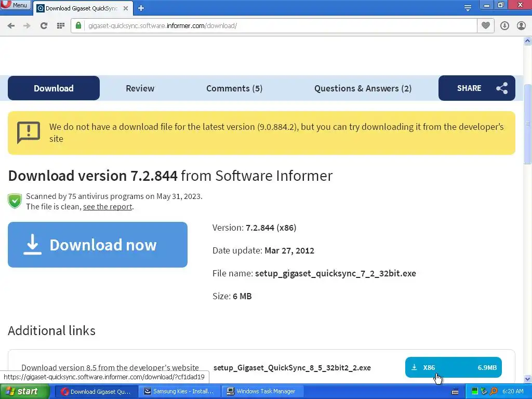
Task: Go back with the back arrow
Action: tap(11, 26)
